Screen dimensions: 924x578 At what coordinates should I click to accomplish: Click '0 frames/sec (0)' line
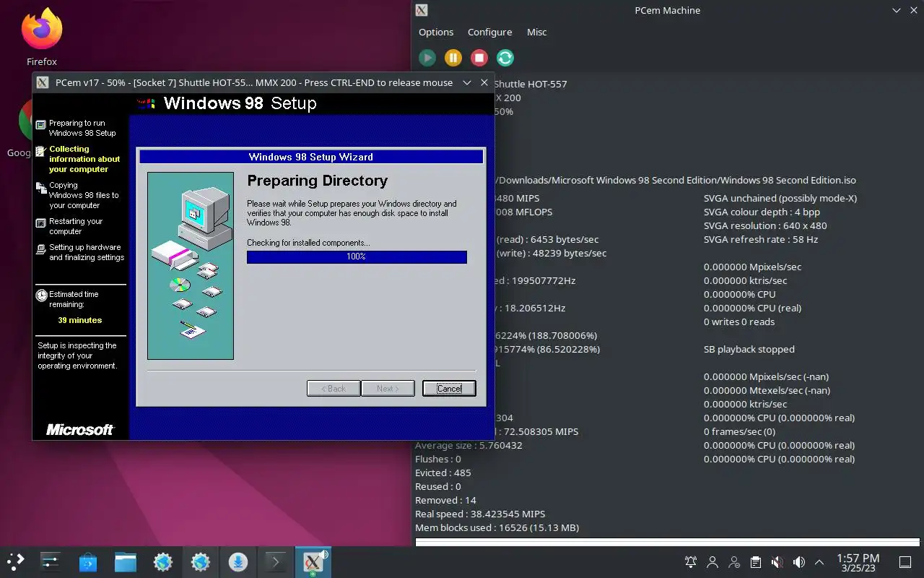coord(739,431)
